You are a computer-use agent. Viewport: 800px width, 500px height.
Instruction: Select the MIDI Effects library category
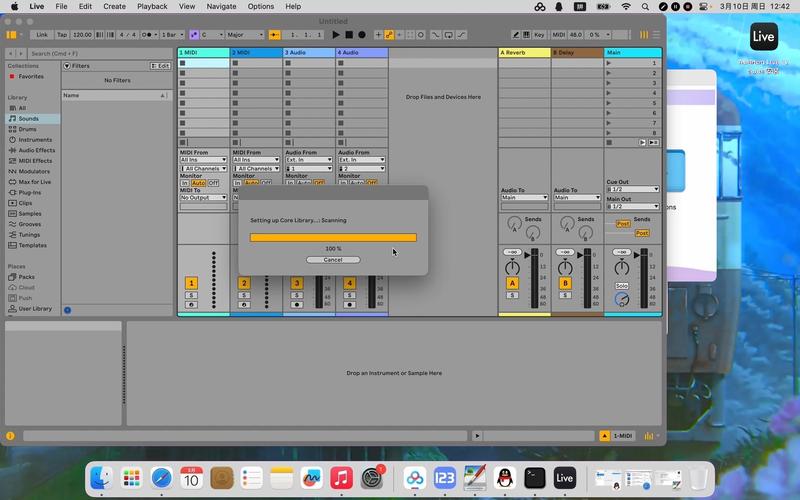point(35,161)
